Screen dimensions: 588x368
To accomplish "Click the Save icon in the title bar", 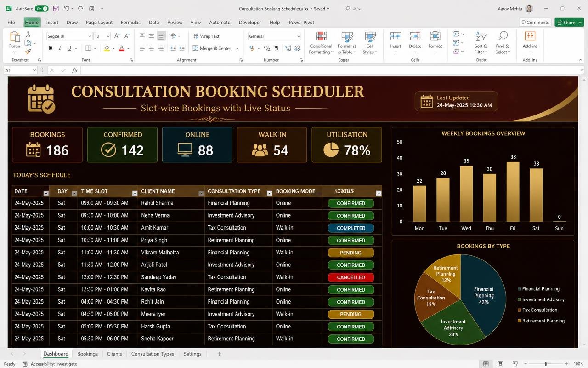I will tap(56, 9).
